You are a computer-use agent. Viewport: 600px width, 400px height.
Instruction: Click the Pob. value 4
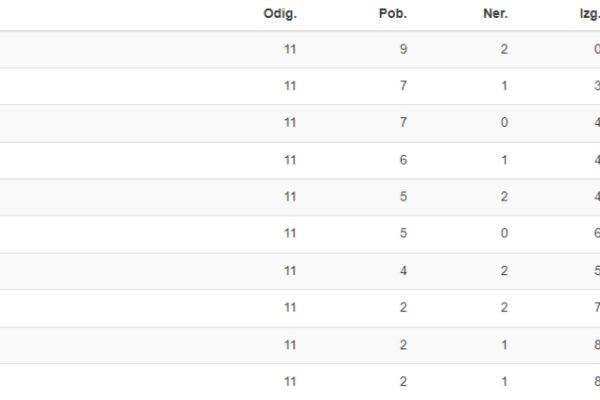pyautogui.click(x=403, y=271)
